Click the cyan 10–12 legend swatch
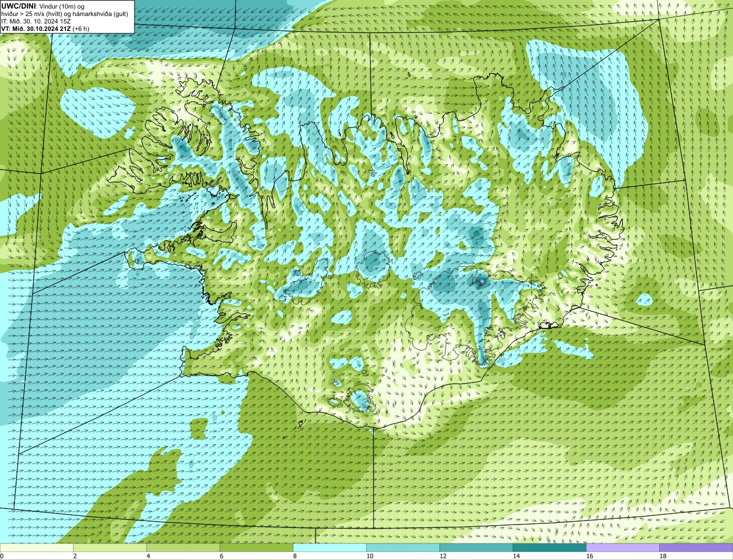The image size is (733, 560). 403,548
